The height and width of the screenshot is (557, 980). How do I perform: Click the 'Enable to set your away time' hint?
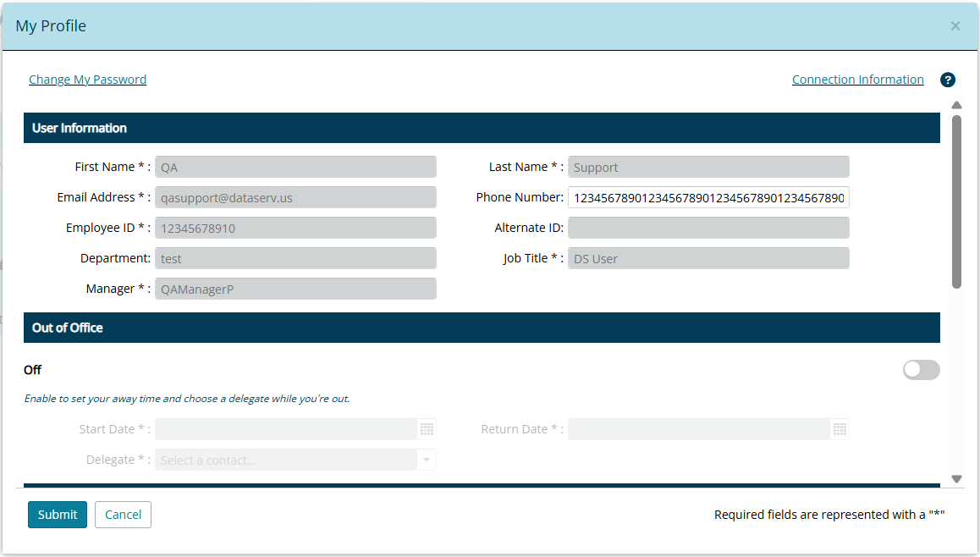[x=187, y=398]
